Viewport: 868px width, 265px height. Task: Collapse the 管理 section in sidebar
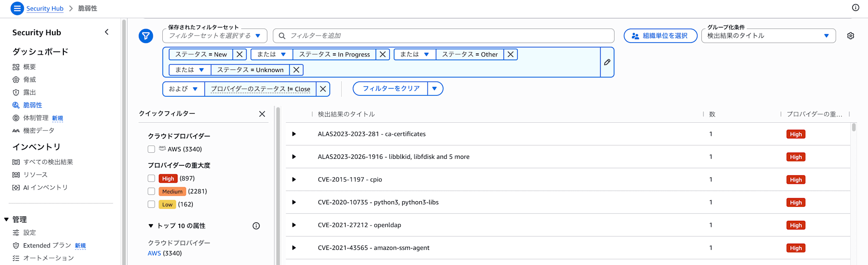click(7, 219)
